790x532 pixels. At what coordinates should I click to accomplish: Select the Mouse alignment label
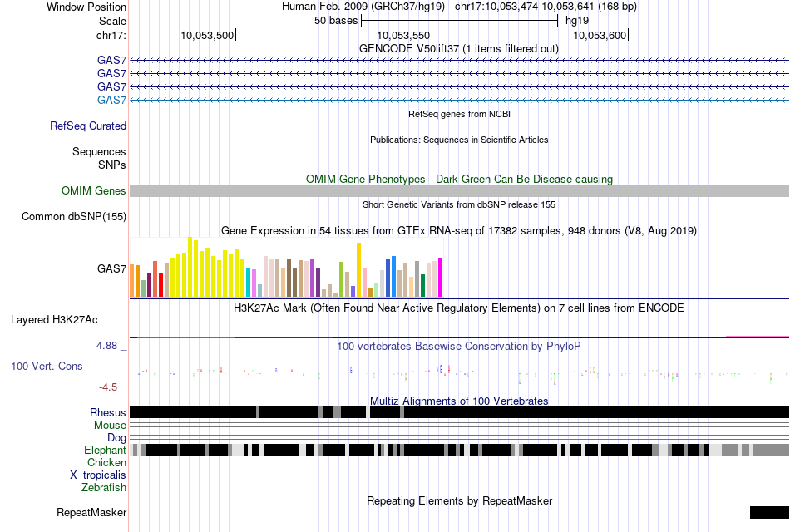coord(110,426)
